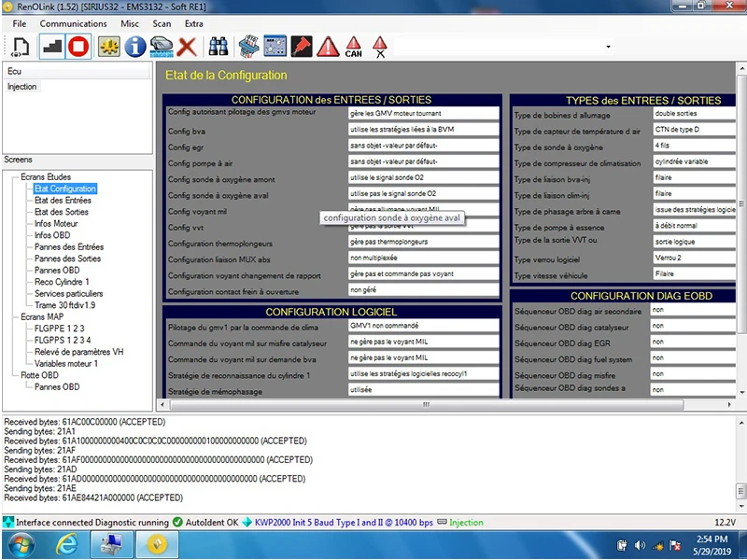This screenshot has width=747, height=560.
Task: Open Pannes OBD under Ecrans Etudes
Action: (x=57, y=270)
